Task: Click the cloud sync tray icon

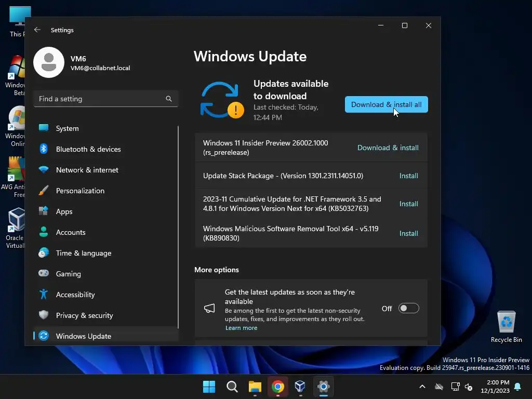Action: (439, 387)
